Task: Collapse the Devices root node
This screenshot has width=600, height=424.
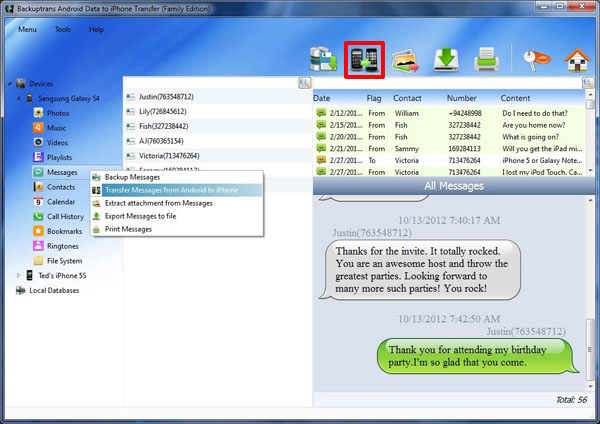Action: click(x=10, y=83)
